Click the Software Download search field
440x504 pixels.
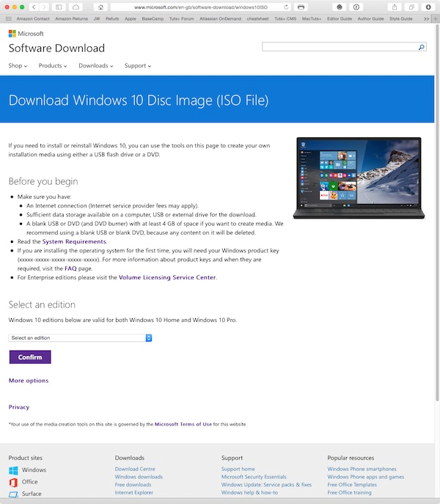click(x=340, y=47)
